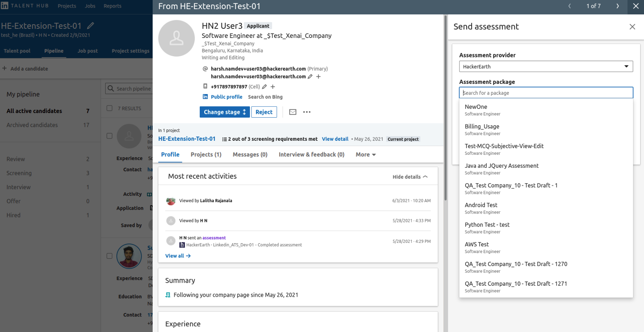
Task: Click Add a candidate
Action: click(x=25, y=69)
